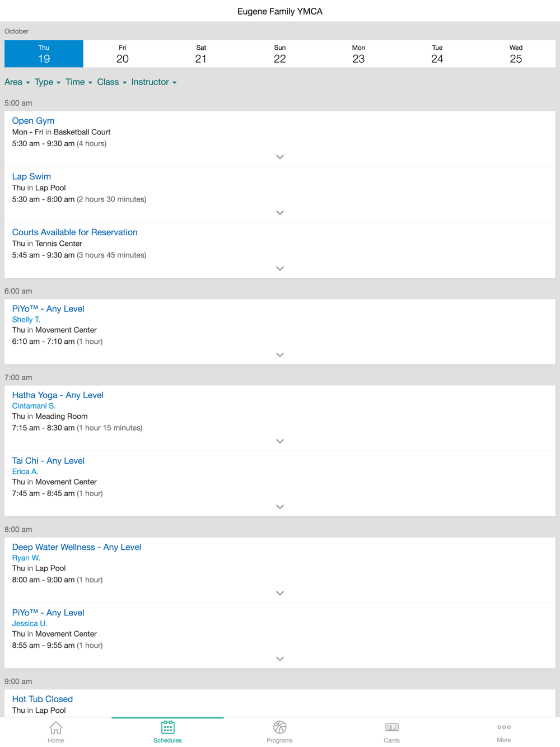Select Friday 20 in date bar

pos(123,54)
